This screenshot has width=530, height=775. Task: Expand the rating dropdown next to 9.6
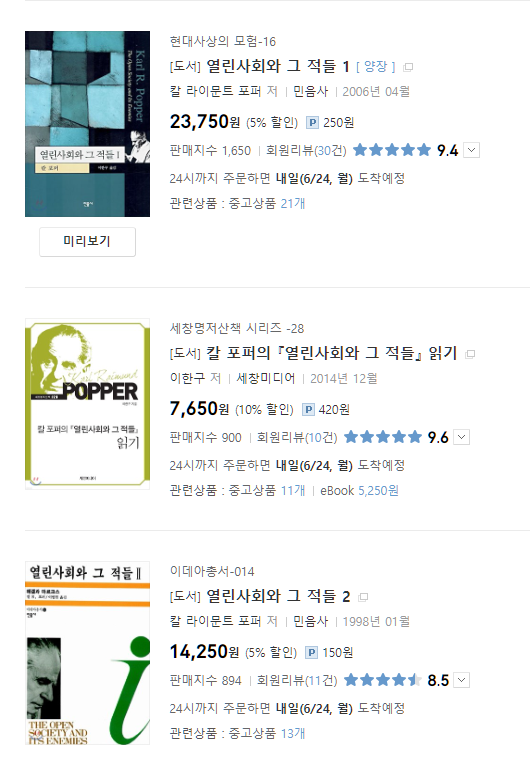pos(462,437)
